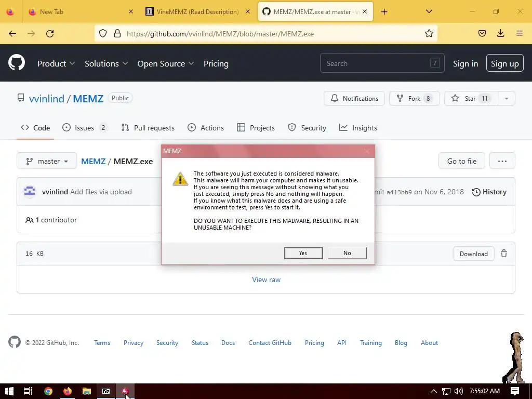Click the Go to file button

point(462,161)
